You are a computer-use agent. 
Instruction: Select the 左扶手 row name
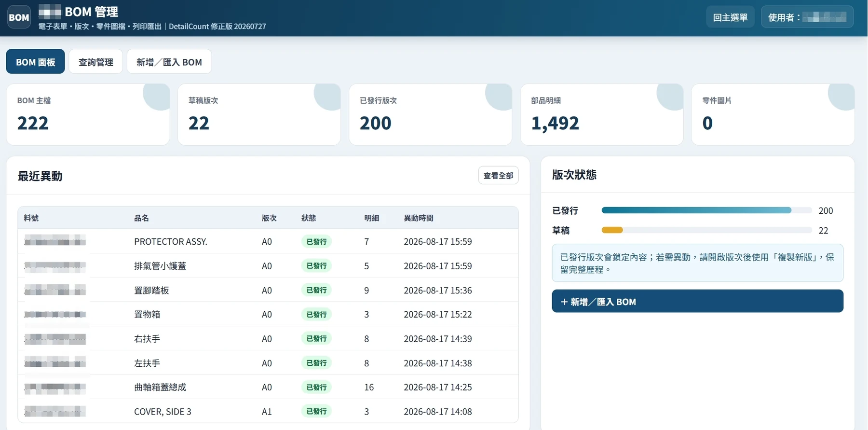[x=147, y=363]
